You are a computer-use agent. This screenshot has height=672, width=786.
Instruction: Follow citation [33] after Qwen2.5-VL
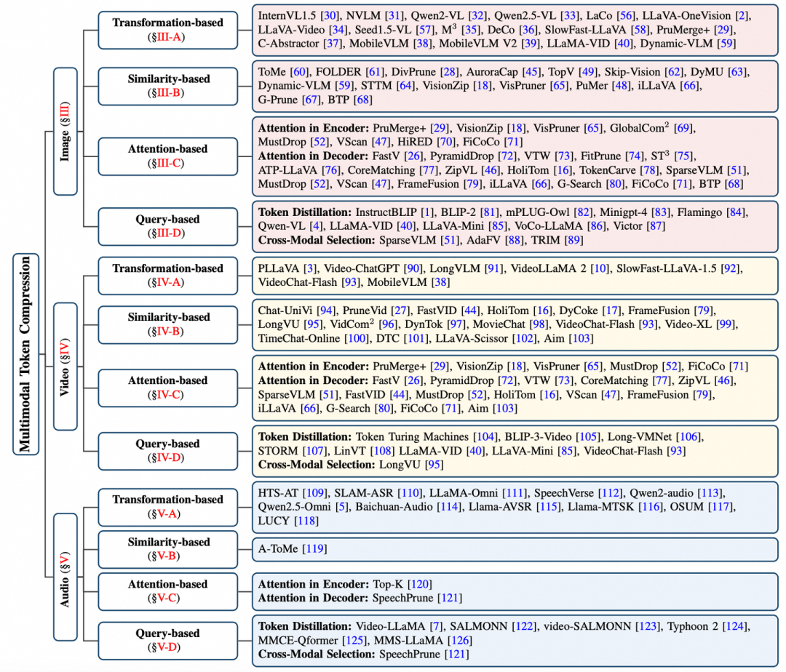pos(570,16)
